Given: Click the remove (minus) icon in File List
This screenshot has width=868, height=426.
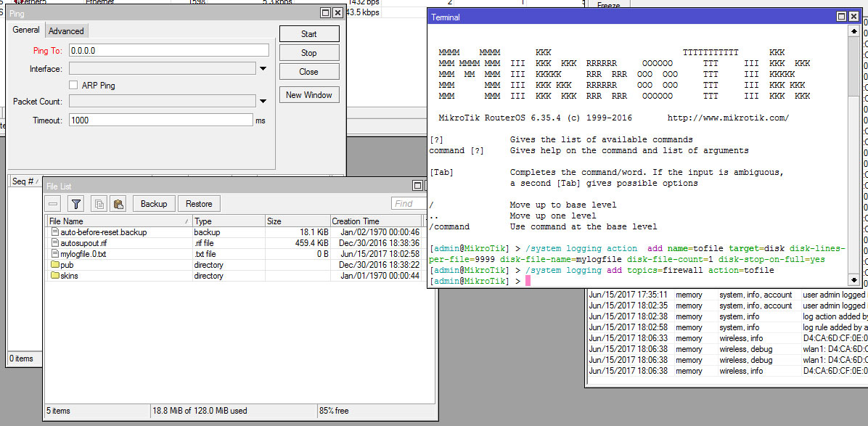Looking at the screenshot, I should point(54,204).
